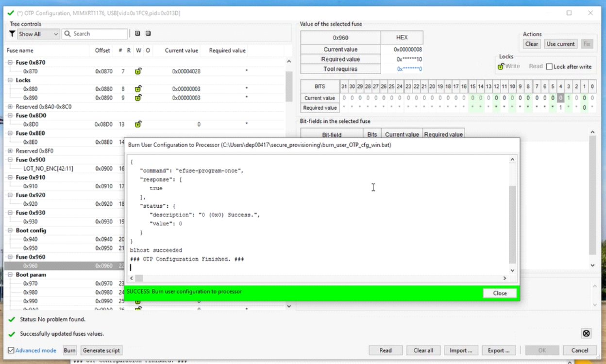The height and width of the screenshot is (364, 606).
Task: Click the filter funnel icon in Tree controls
Action: 12,34
